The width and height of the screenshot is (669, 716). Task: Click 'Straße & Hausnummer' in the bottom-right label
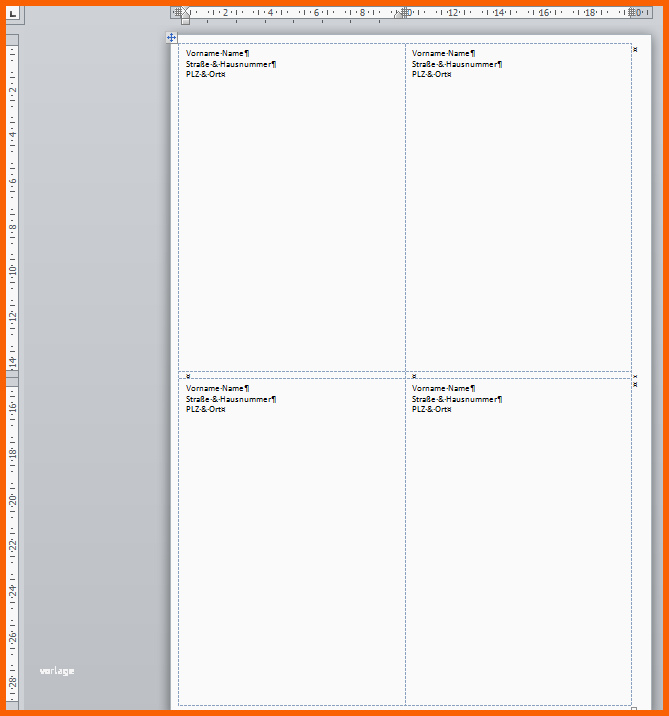(454, 400)
